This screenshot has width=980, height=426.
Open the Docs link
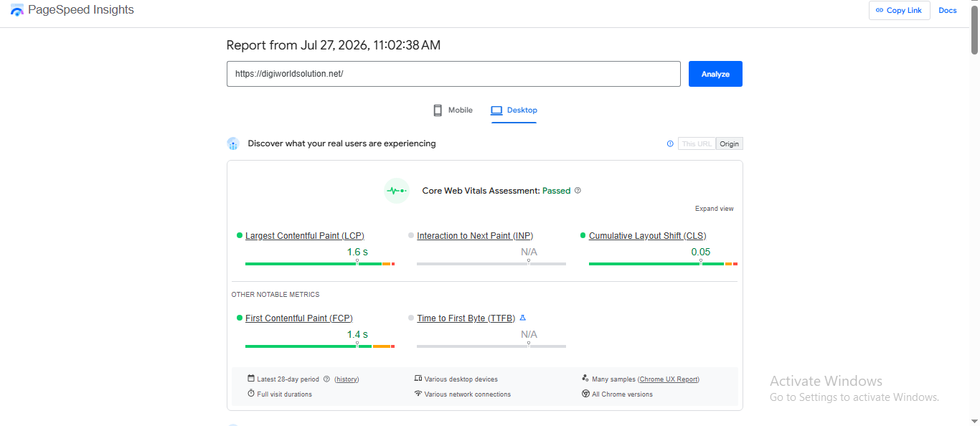click(x=948, y=10)
